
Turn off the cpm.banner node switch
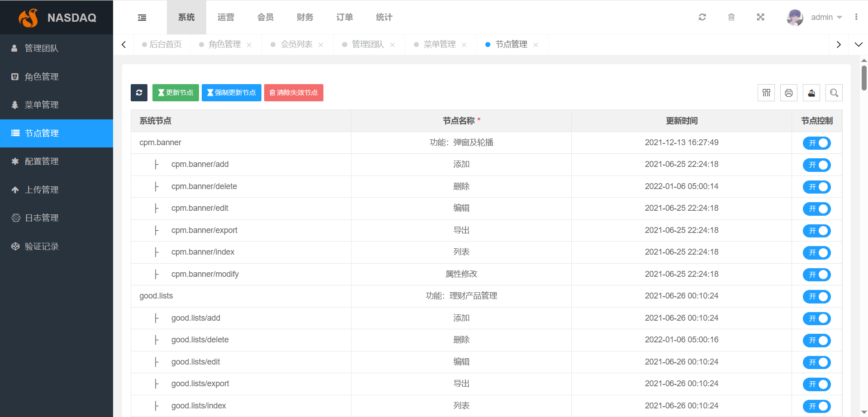[x=817, y=143]
